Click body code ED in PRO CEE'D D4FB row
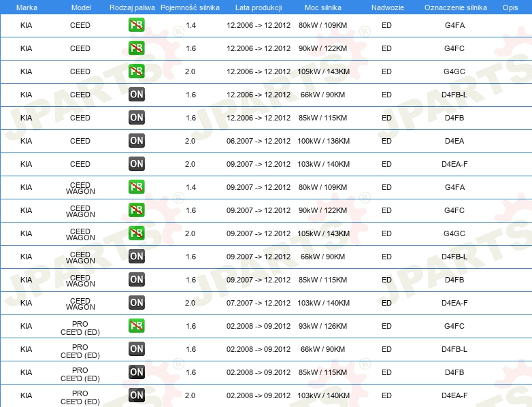This screenshot has width=532, height=407. pyautogui.click(x=386, y=372)
